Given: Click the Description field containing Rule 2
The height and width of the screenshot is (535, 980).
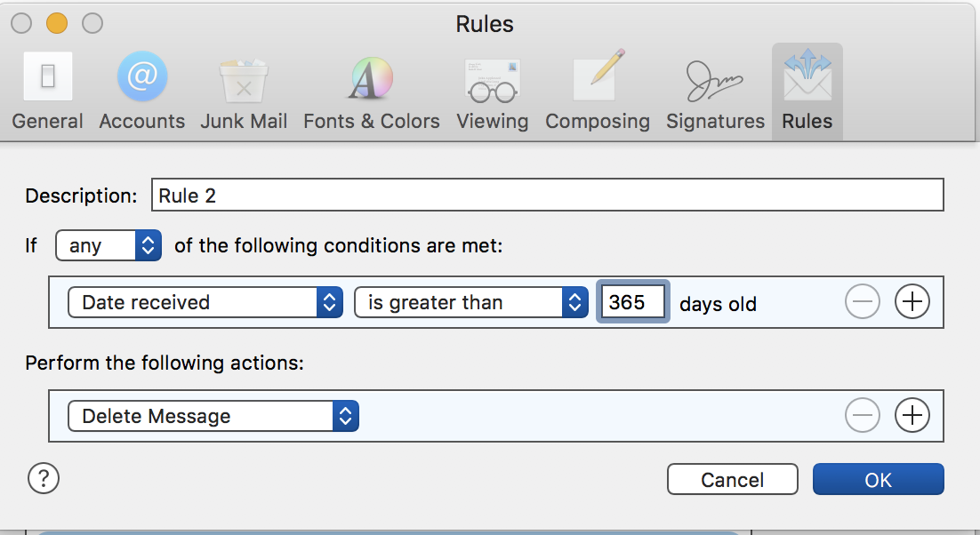Looking at the screenshot, I should click(547, 196).
